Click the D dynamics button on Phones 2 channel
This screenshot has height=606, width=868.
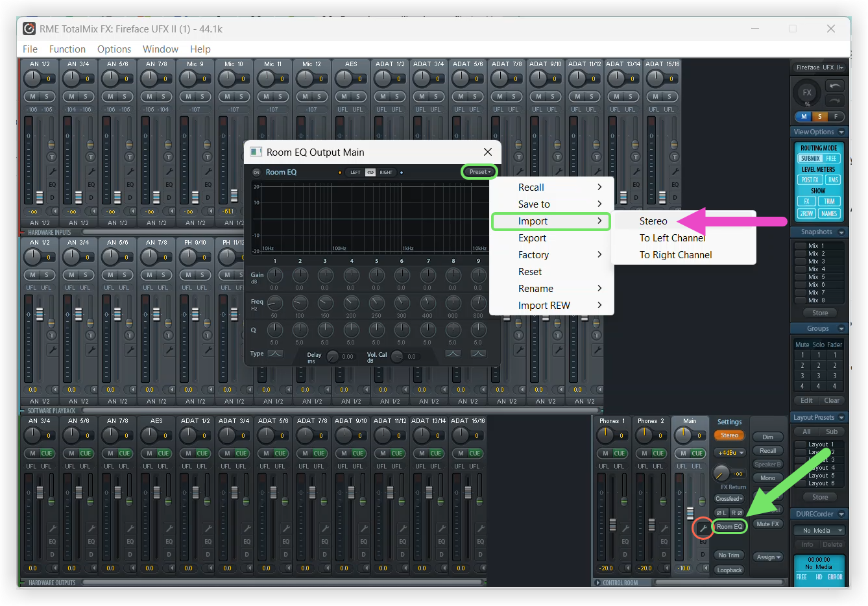coord(664,555)
